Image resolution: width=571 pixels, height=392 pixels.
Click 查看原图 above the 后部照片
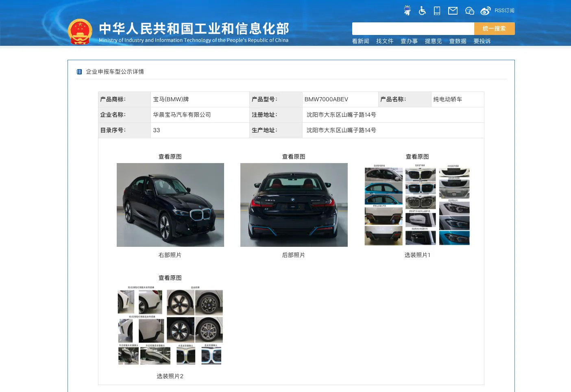pyautogui.click(x=294, y=157)
